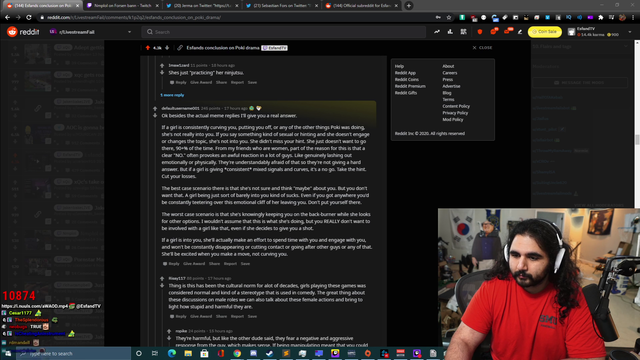
Task: Upvote the 'practicing her ninjutsu' comment
Action: point(162,65)
